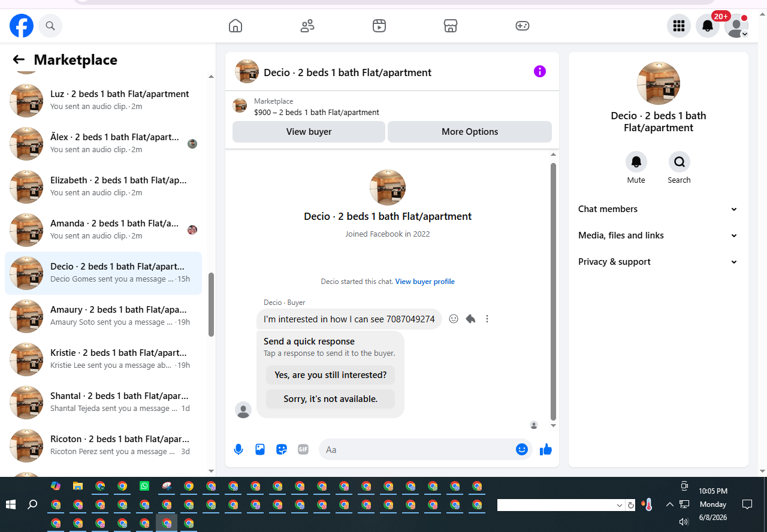
Task: Click the conversation list scrollbar thumb
Action: tap(211, 304)
